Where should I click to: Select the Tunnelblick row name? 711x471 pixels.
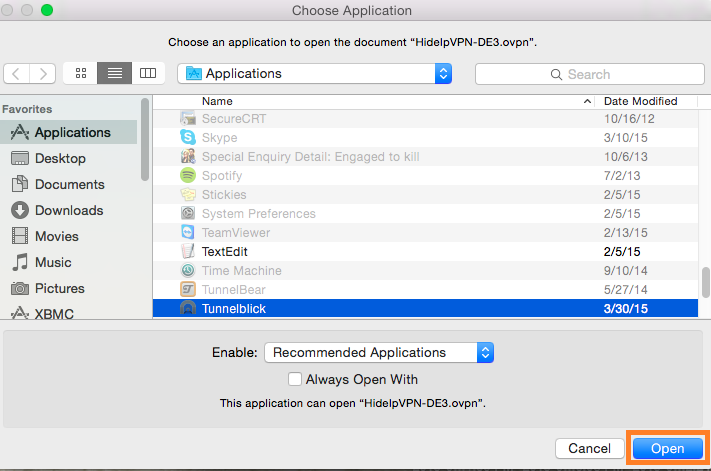(x=234, y=309)
